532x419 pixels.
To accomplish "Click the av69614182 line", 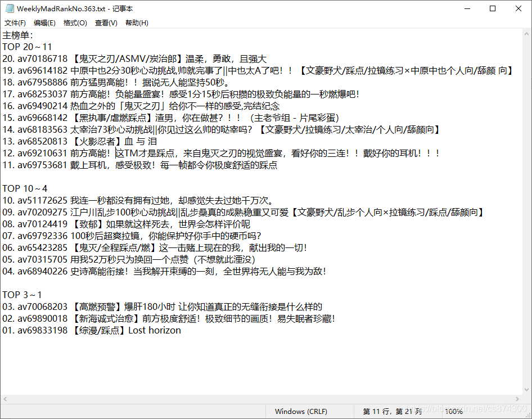I will (259, 70).
